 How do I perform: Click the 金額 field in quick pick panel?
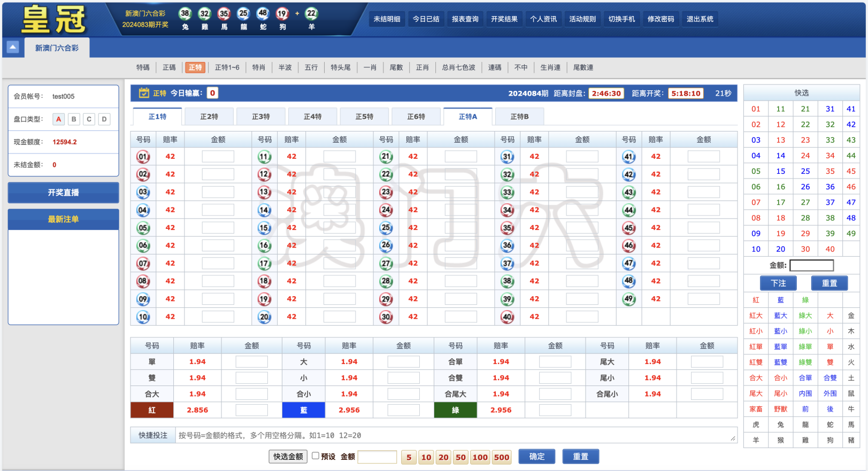point(811,265)
